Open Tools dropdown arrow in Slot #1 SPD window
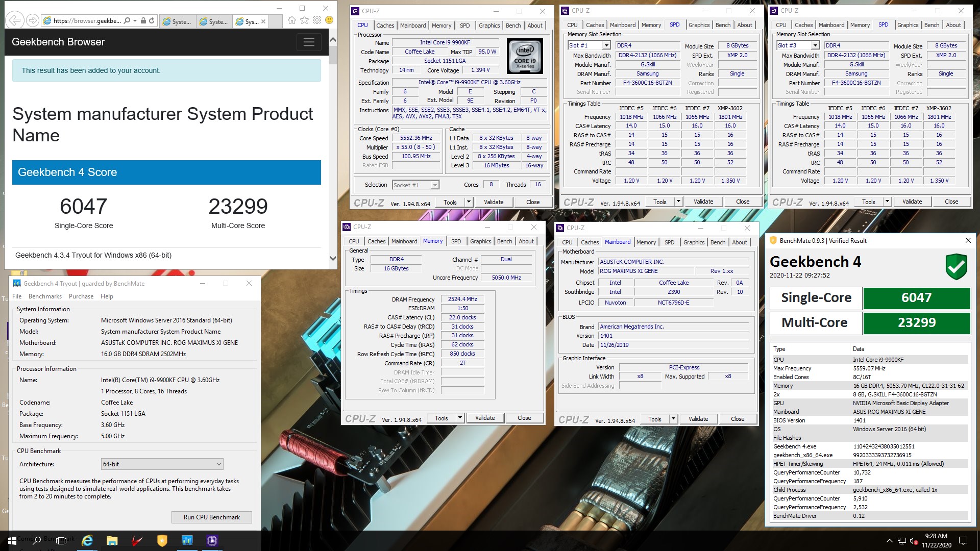The width and height of the screenshot is (980, 551). pyautogui.click(x=678, y=202)
